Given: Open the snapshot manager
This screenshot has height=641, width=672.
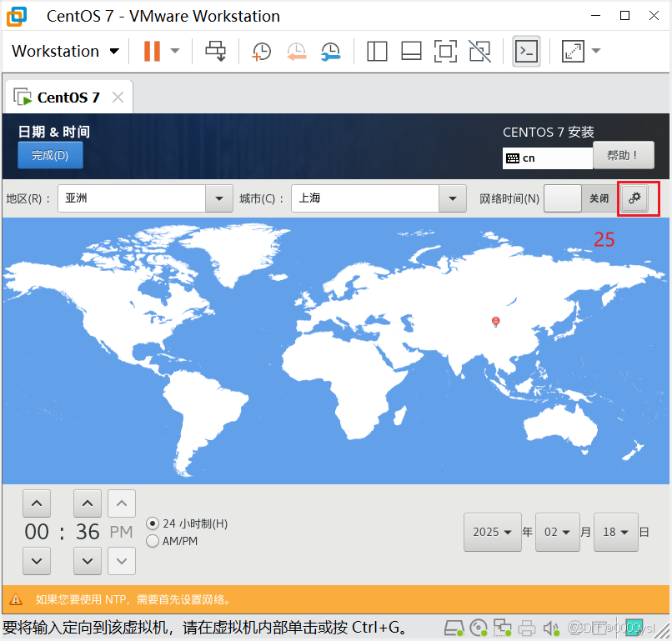Looking at the screenshot, I should (331, 52).
